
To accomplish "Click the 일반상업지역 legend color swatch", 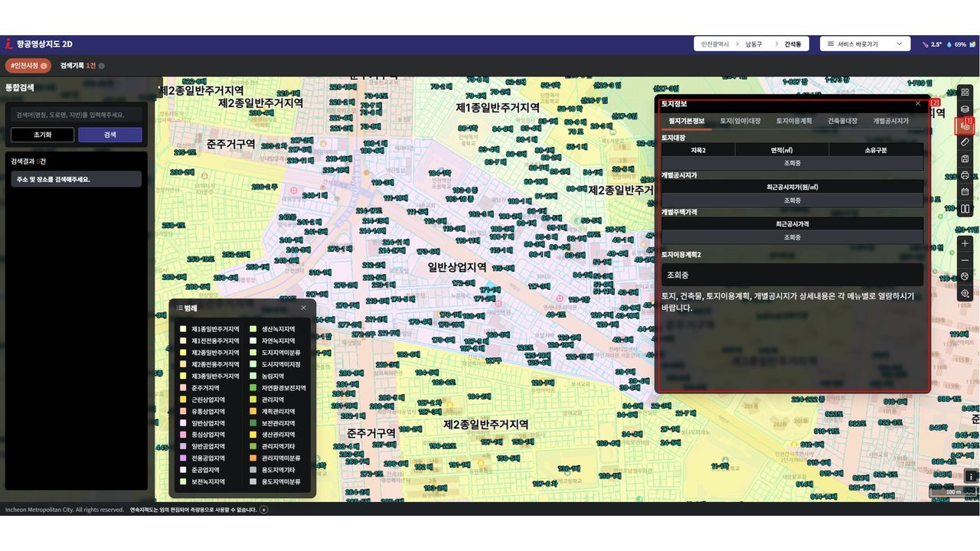I will 183,423.
